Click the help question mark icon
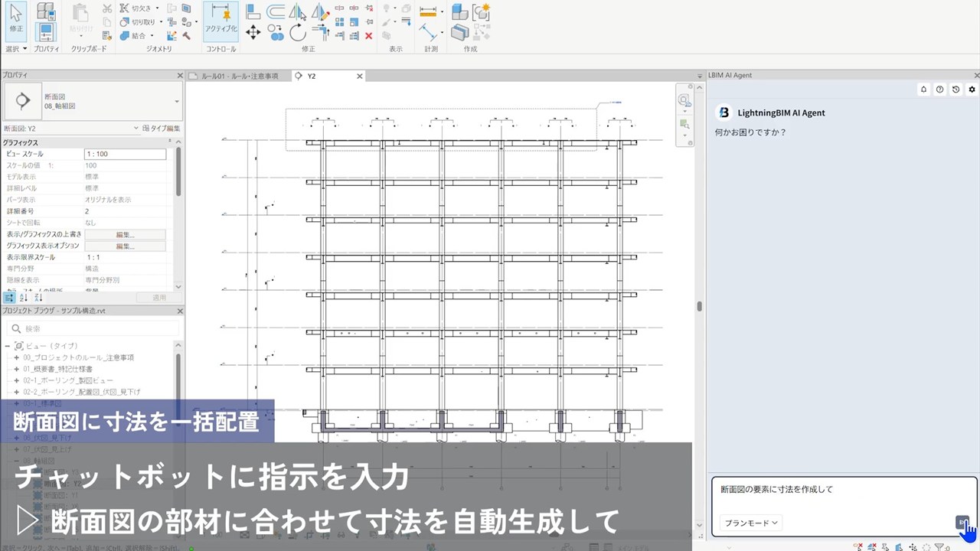Viewport: 980px width, 551px height. point(939,90)
